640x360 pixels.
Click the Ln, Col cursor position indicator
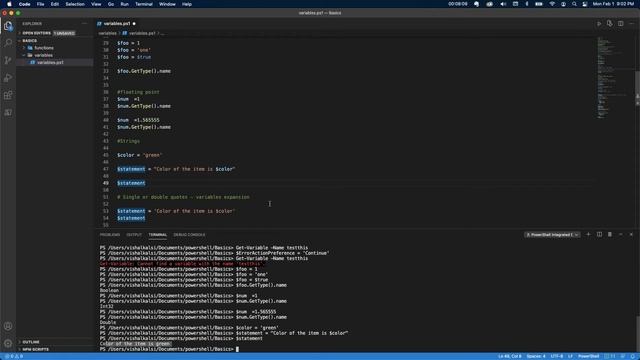tap(509, 356)
